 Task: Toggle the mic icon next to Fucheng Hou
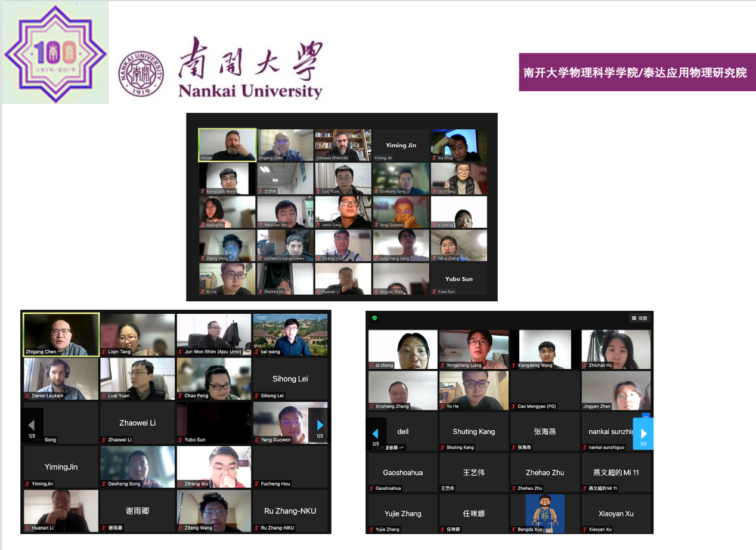click(257, 484)
